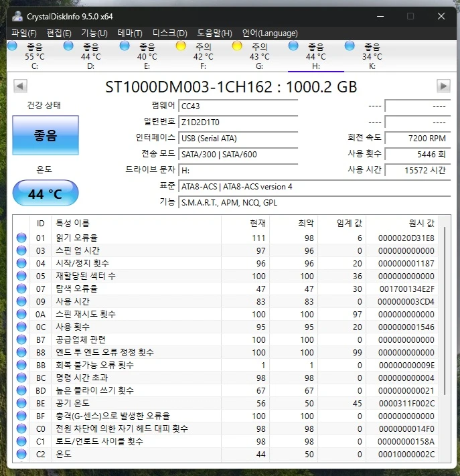Select the K: disk status orb
Image resolution: width=460 pixels, height=476 pixels.
350,46
